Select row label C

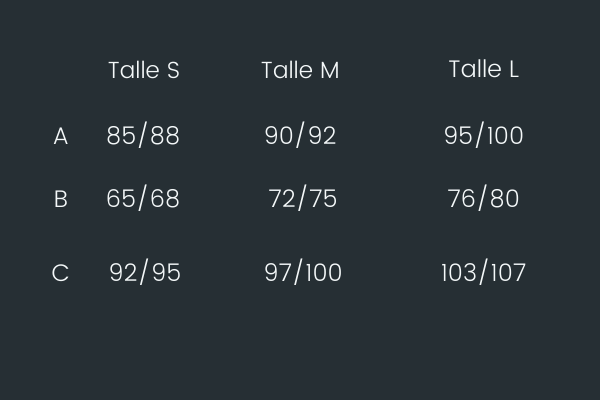pos(60,273)
